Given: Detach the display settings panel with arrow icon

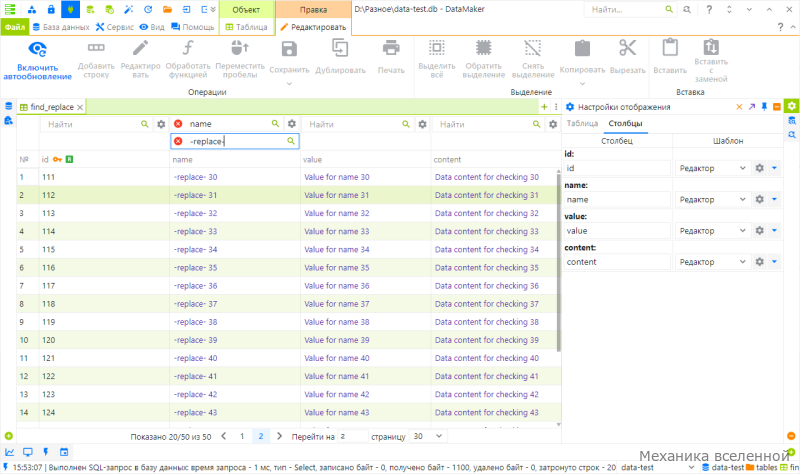Looking at the screenshot, I should [752, 107].
